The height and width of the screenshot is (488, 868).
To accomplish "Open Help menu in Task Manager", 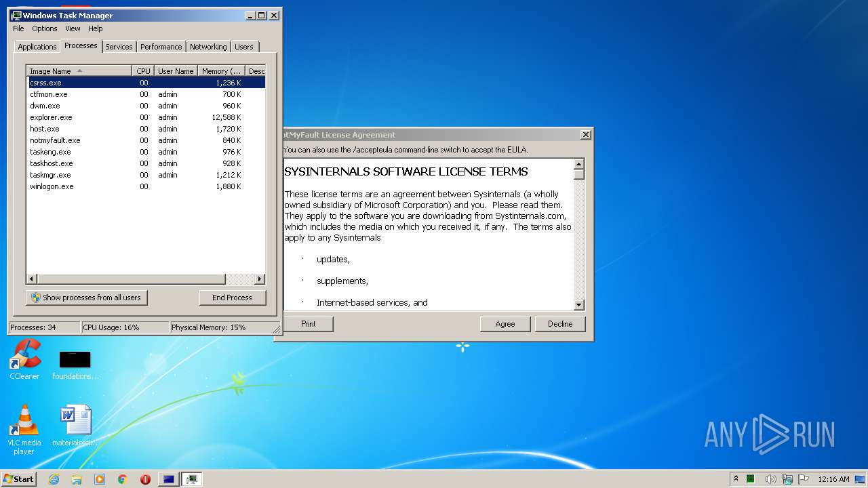I will click(96, 28).
